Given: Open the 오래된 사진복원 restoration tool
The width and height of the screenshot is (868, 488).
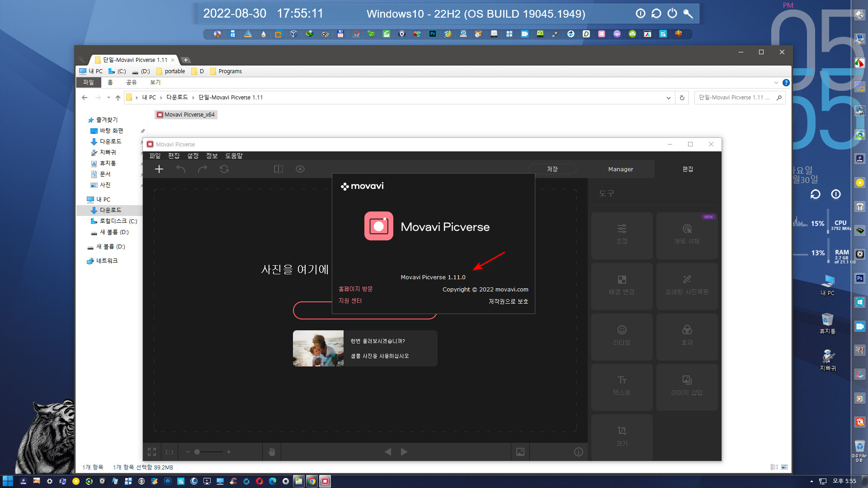Looking at the screenshot, I should [x=687, y=286].
